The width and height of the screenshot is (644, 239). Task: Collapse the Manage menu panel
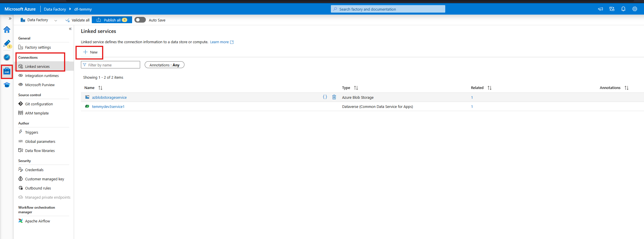coord(70,29)
